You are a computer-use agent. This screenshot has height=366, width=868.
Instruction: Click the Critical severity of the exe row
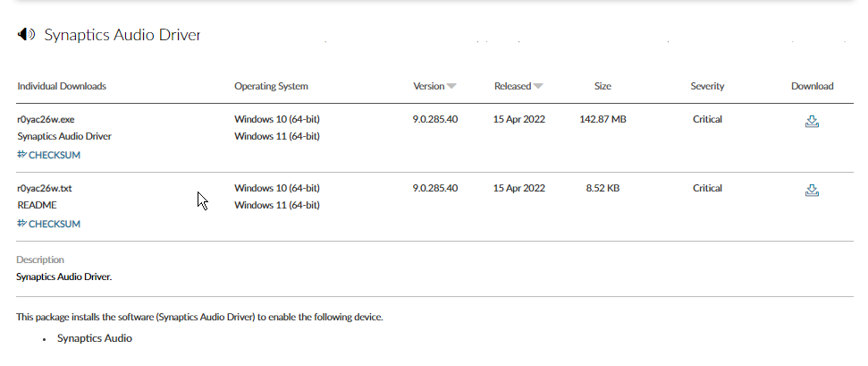click(707, 119)
